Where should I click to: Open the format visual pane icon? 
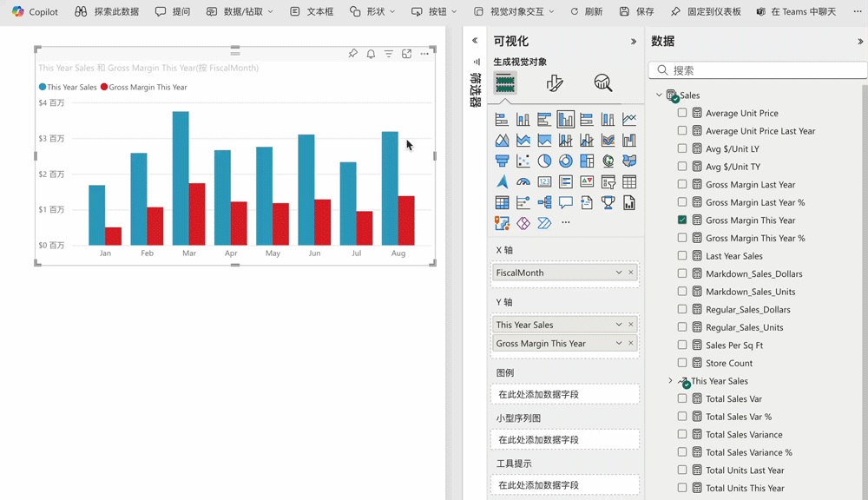[555, 83]
